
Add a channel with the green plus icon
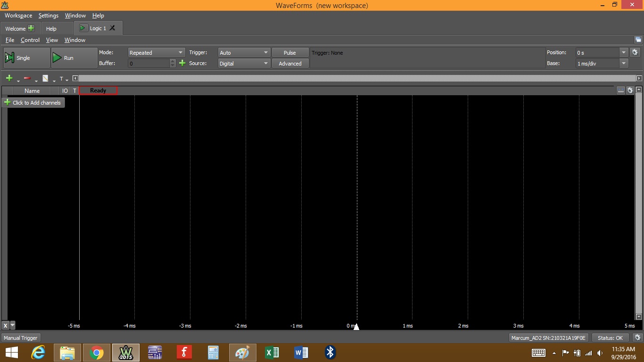pos(9,79)
